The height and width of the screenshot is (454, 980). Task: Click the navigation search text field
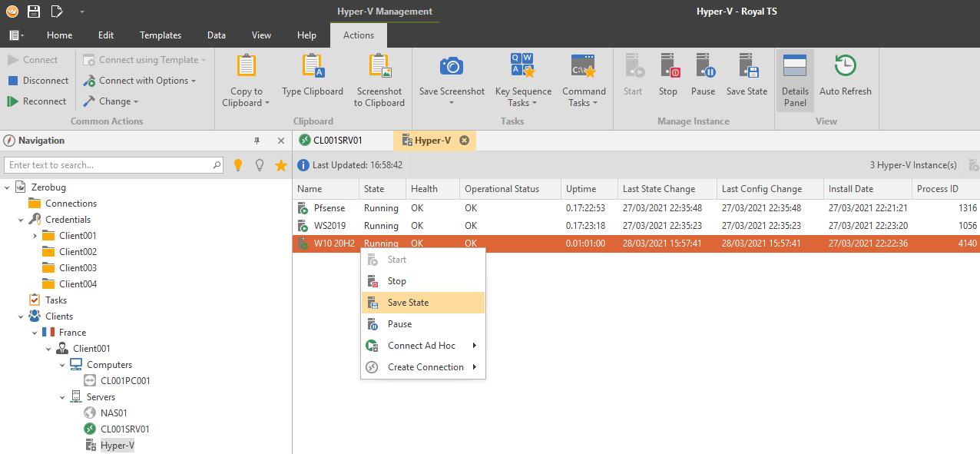(x=108, y=165)
